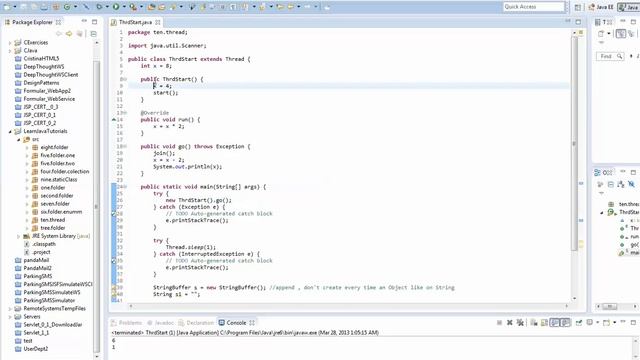Open the Debug dropdown arrow in toolbar

(x=107, y=7)
